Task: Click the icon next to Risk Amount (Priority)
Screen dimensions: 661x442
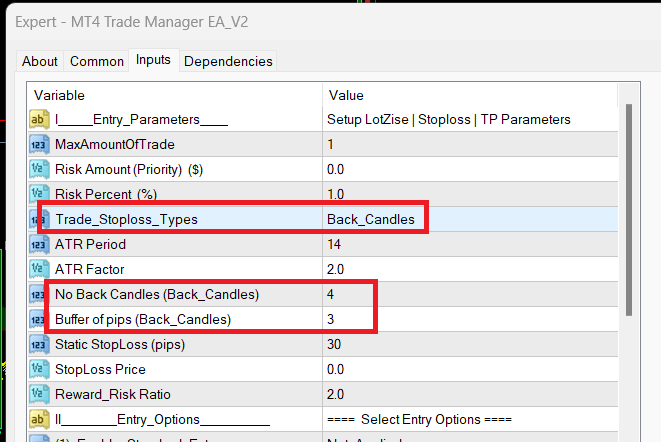Action: coord(41,169)
